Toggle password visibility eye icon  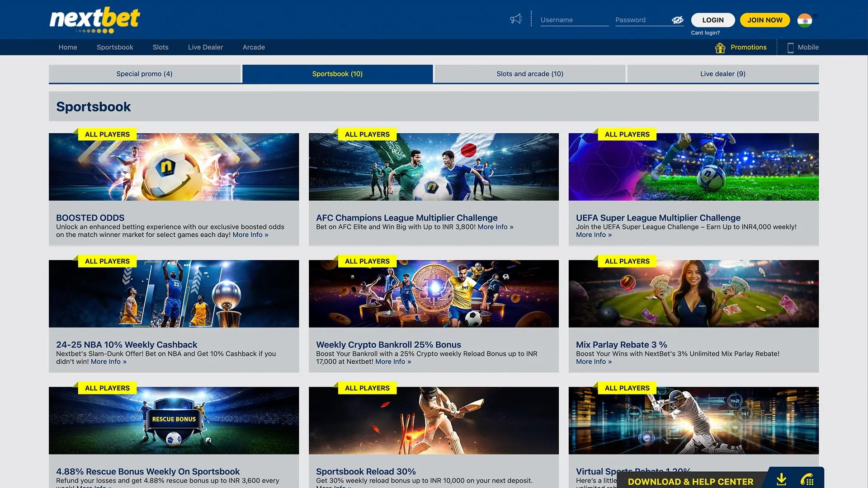(677, 20)
